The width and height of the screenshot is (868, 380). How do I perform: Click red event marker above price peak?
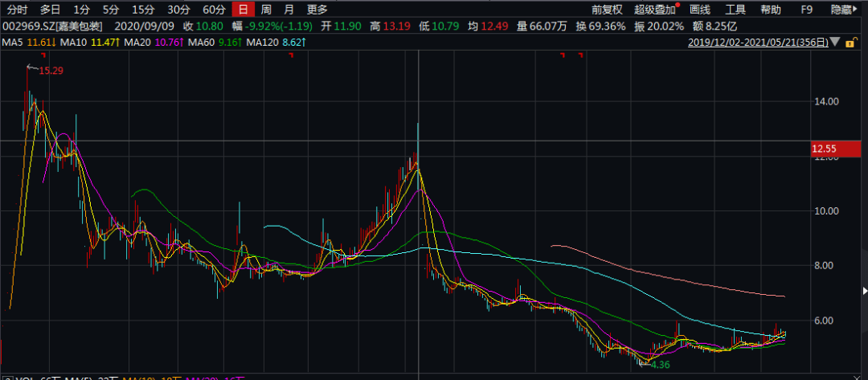click(x=44, y=55)
